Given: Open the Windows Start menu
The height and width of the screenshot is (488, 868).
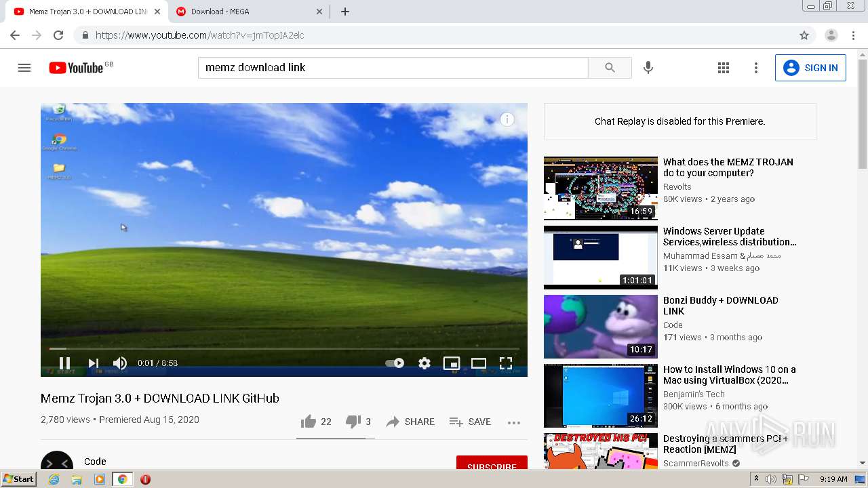Looking at the screenshot, I should pos(19,479).
